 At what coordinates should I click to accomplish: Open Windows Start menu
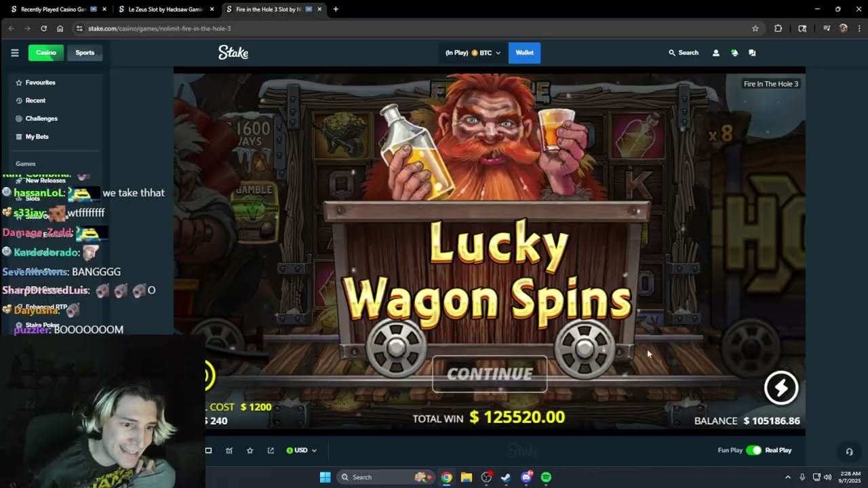click(325, 477)
